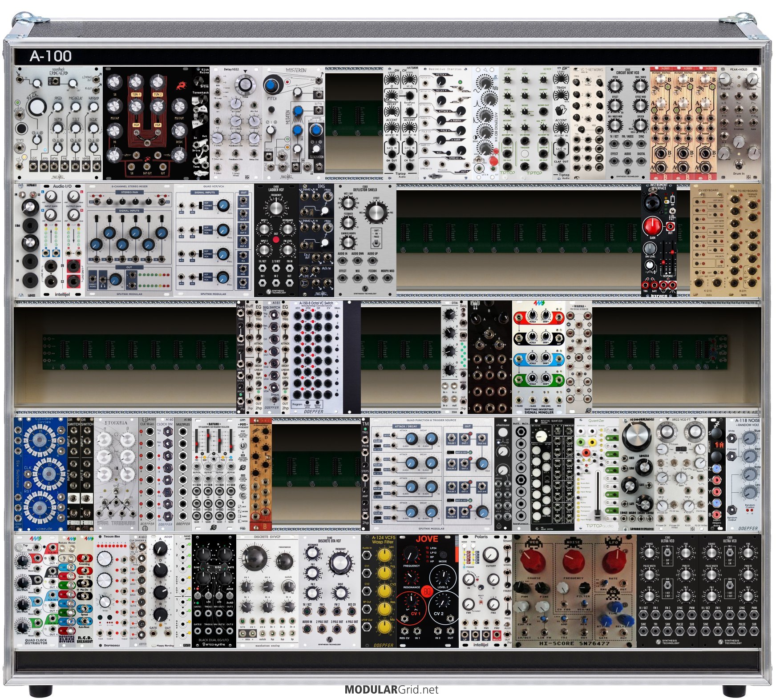Click the Polaris Cutoff knob
784x699 pixels.
pyautogui.click(x=490, y=555)
